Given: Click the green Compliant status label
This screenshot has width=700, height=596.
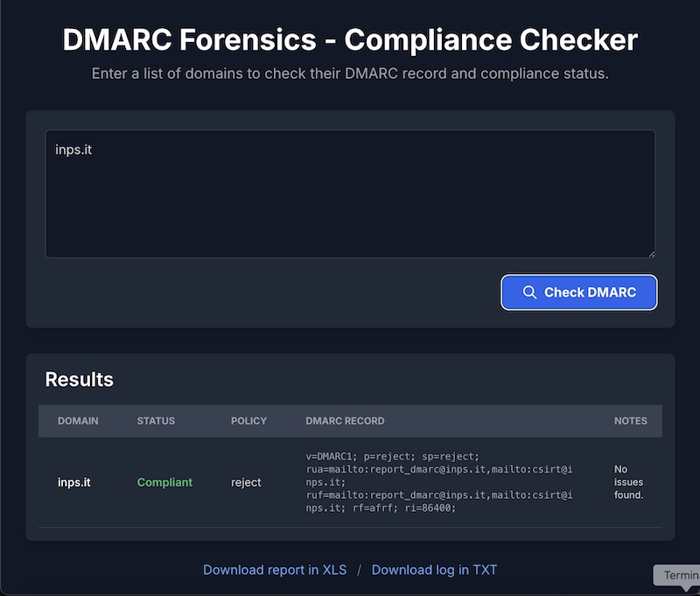Looking at the screenshot, I should [164, 482].
